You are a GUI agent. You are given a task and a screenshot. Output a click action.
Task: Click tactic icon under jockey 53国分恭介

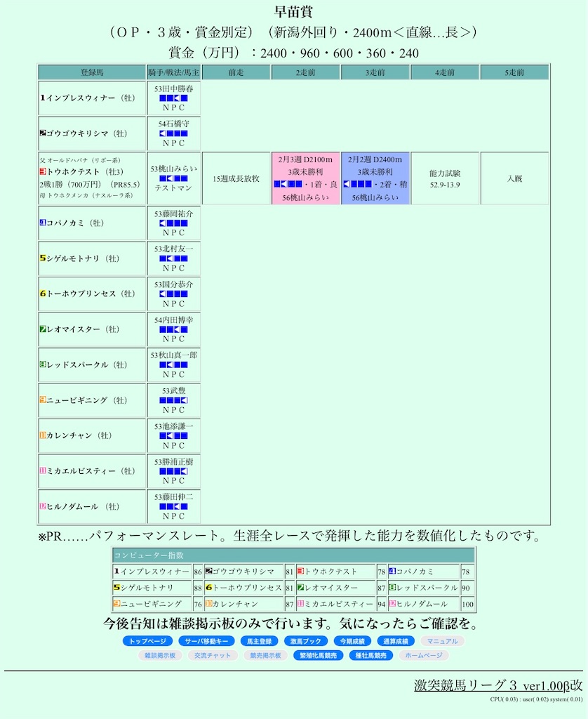pyautogui.click(x=174, y=294)
